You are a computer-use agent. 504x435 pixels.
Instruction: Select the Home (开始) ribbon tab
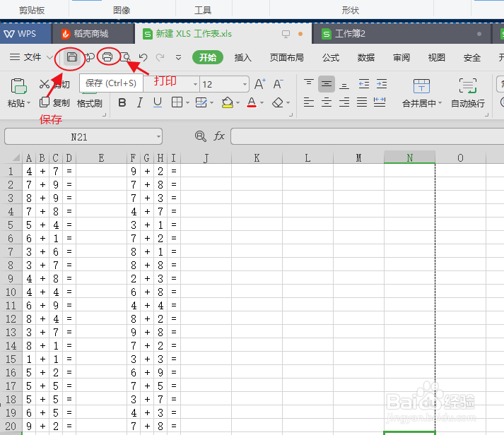point(208,57)
